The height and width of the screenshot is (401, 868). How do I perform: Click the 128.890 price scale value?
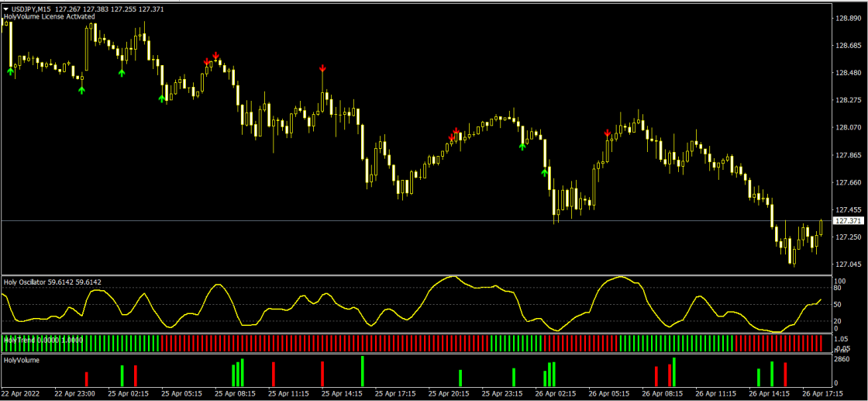pyautogui.click(x=846, y=19)
